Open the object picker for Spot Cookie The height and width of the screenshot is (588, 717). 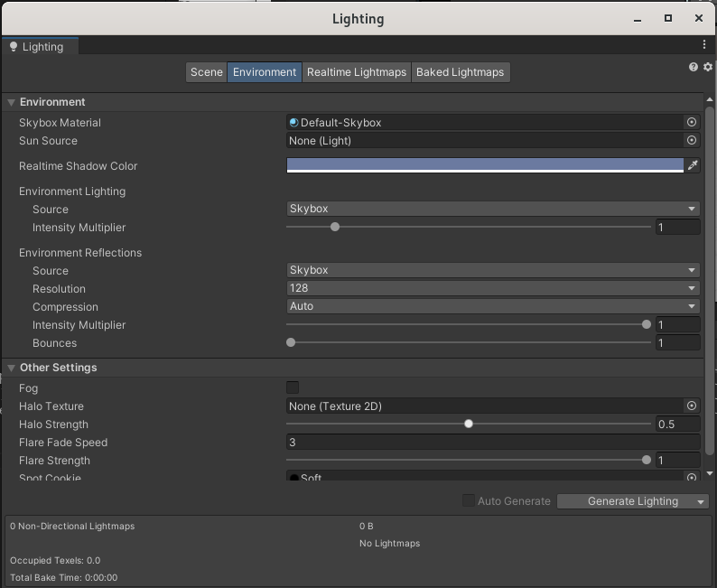[692, 477]
